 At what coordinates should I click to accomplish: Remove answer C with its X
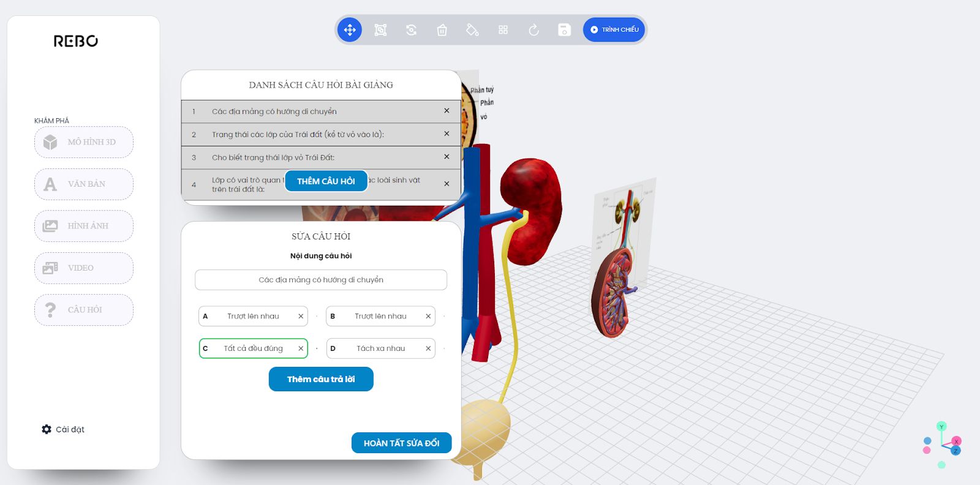(301, 348)
